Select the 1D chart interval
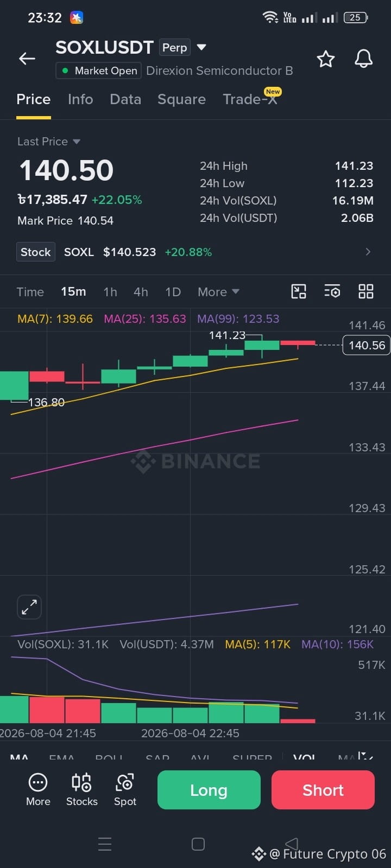 pos(173,292)
